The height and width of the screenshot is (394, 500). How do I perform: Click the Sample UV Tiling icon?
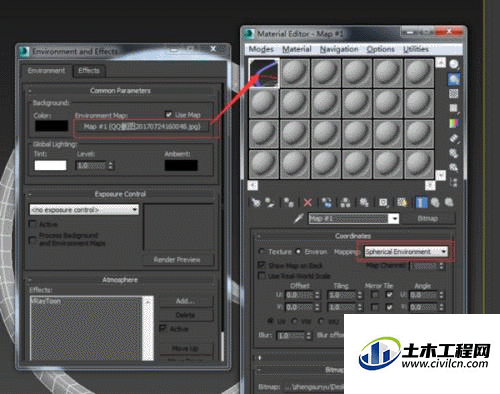(454, 108)
